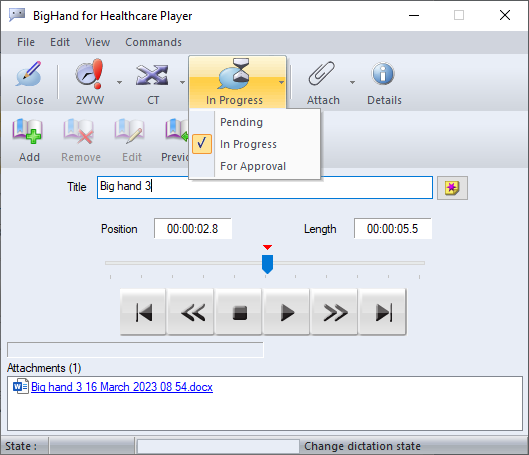The height and width of the screenshot is (455, 529).
Task: Click the CT transfer icon
Action: pos(152,75)
